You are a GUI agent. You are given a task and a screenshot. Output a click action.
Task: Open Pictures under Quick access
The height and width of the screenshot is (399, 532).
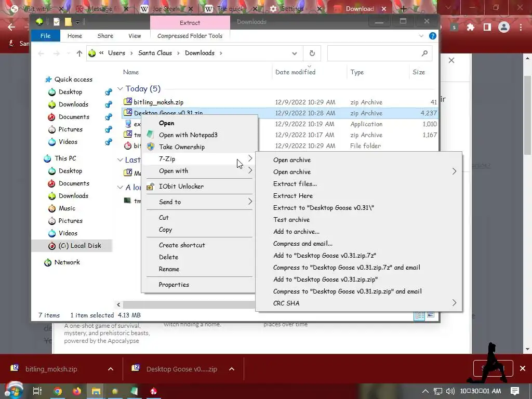(x=70, y=129)
